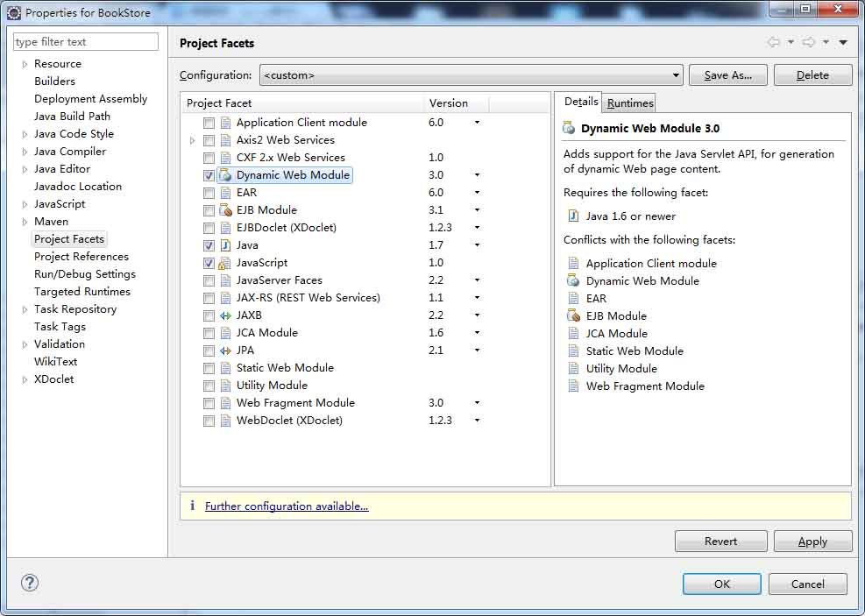The image size is (865, 616).
Task: Enable the JavaServer Faces checkbox
Action: click(209, 280)
